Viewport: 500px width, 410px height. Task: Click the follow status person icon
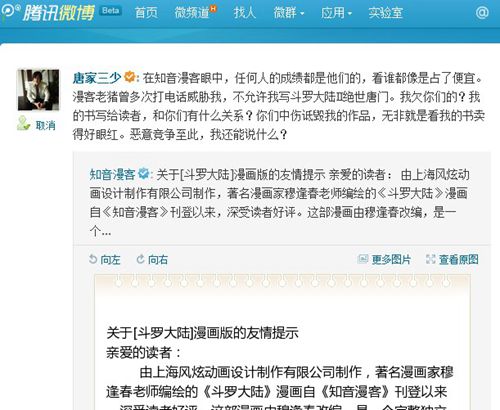click(24, 123)
